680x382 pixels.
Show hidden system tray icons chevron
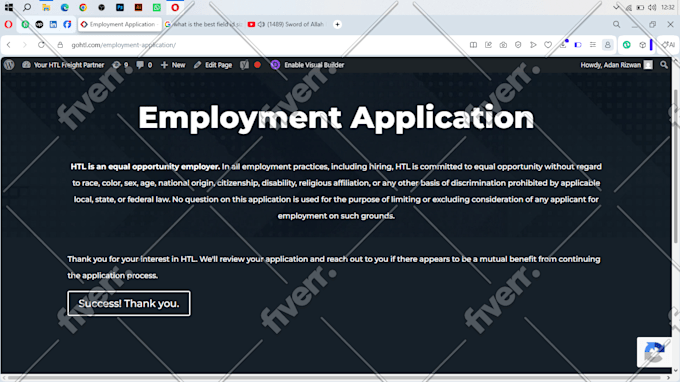pos(616,7)
